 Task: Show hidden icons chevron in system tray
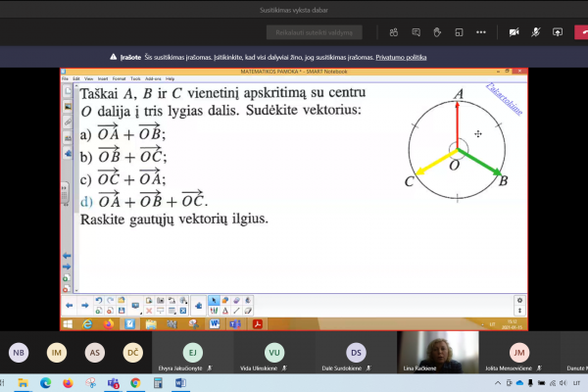click(498, 383)
